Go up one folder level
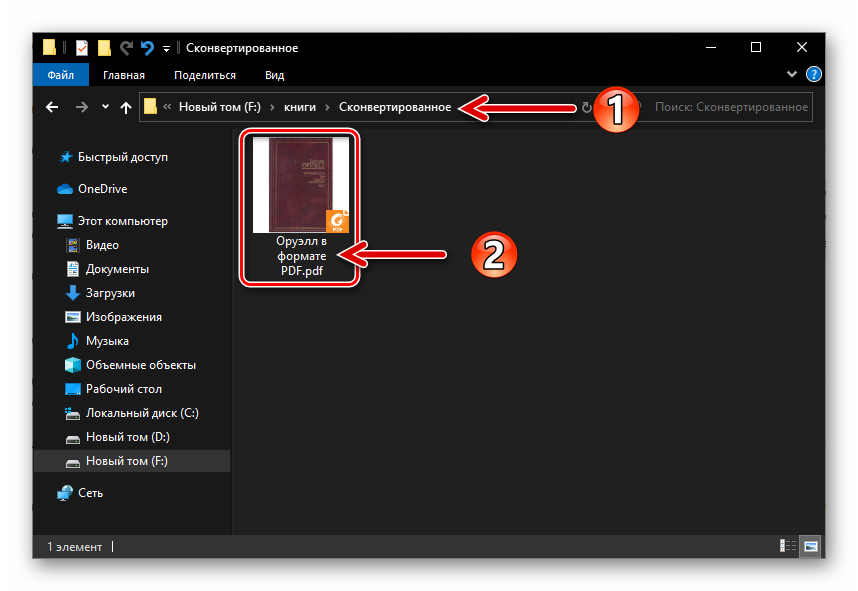The image size is (858, 591). (x=126, y=107)
